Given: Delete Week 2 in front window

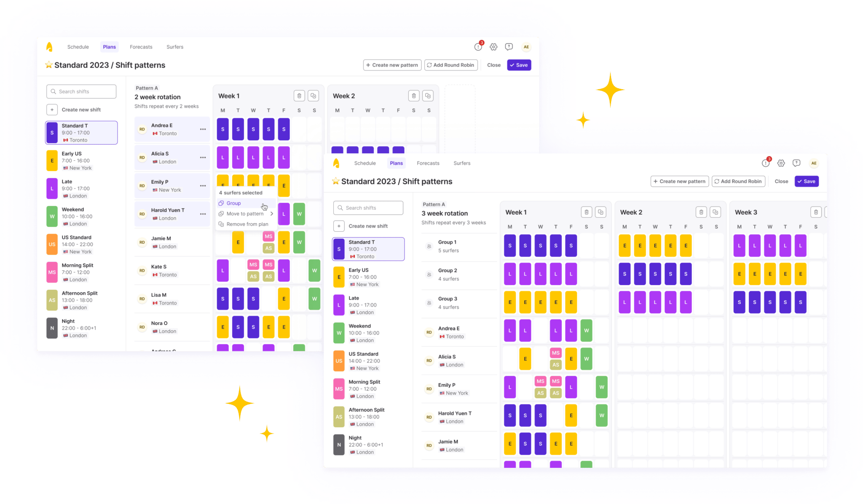Looking at the screenshot, I should pyautogui.click(x=701, y=212).
